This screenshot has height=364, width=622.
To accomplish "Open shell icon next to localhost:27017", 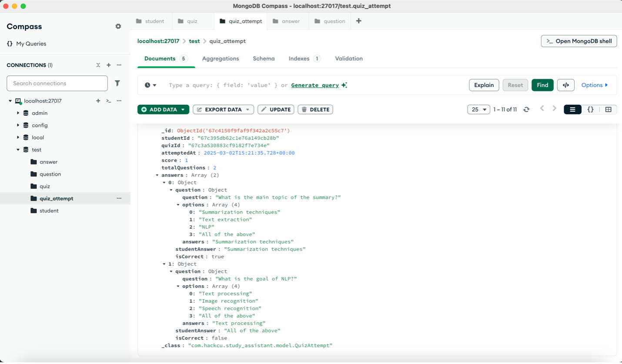I will pyautogui.click(x=109, y=101).
